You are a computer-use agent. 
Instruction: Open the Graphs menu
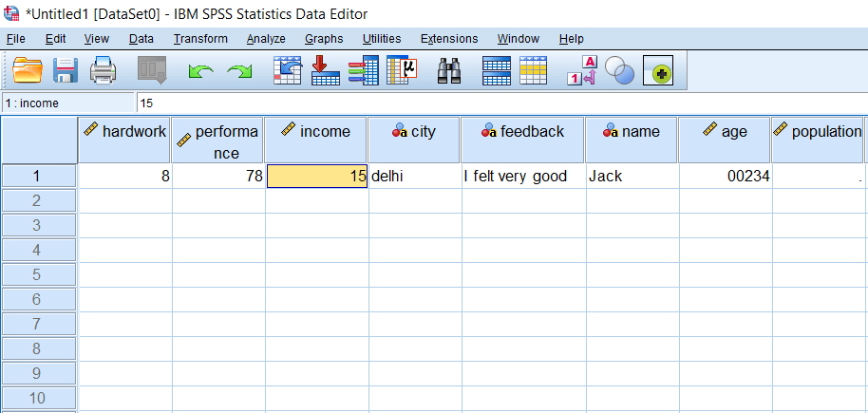[x=324, y=39]
